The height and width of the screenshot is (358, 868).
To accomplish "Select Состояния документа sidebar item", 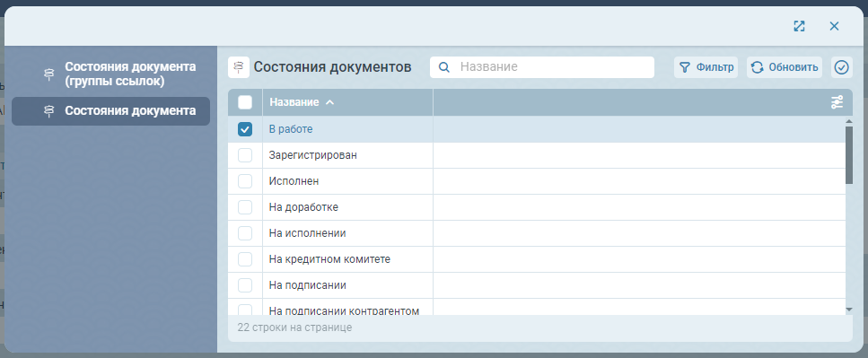I will point(110,111).
